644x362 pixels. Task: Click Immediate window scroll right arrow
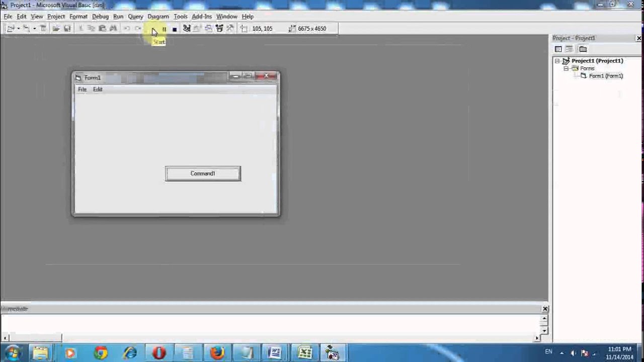coord(537,338)
